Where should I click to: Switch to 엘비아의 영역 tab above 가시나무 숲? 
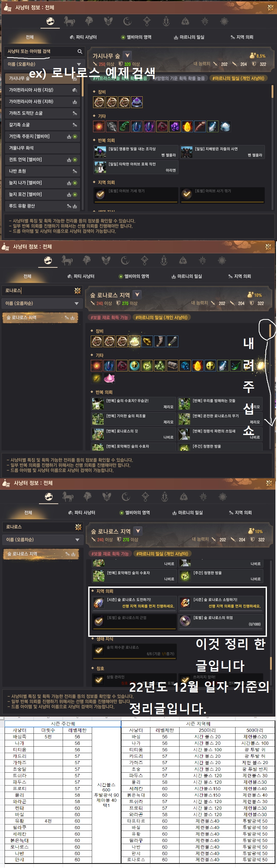pyautogui.click(x=136, y=37)
